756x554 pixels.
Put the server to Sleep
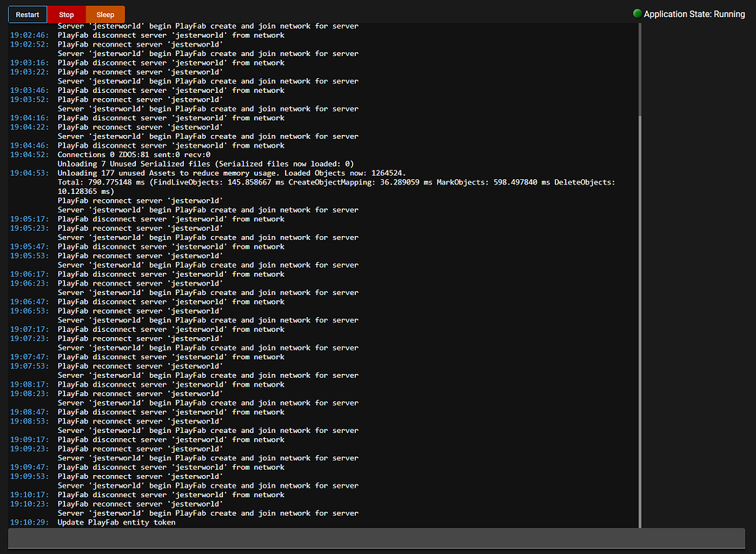[x=105, y=15]
